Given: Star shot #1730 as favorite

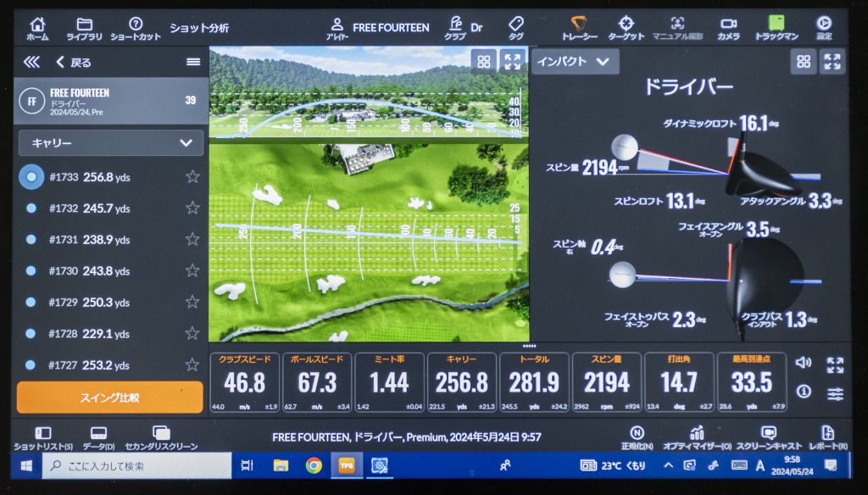Looking at the screenshot, I should pyautogui.click(x=192, y=270).
